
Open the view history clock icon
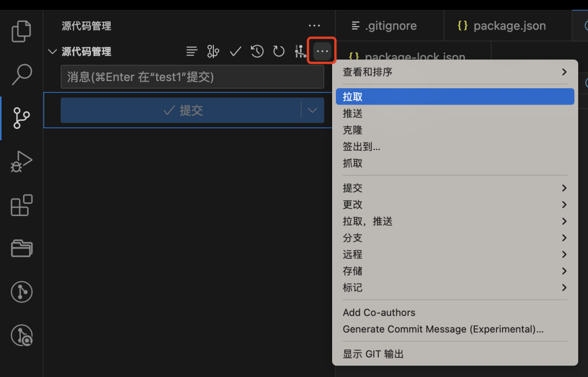(257, 51)
